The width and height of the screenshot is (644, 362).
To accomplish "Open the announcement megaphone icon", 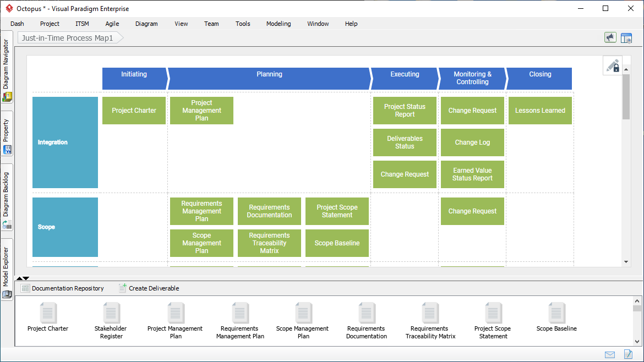I will [610, 38].
